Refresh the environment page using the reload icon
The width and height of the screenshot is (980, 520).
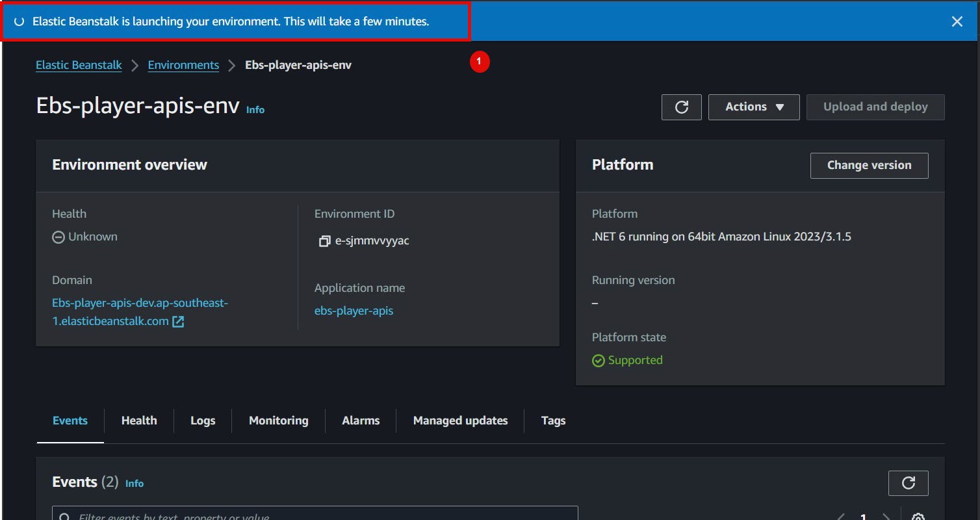point(682,107)
